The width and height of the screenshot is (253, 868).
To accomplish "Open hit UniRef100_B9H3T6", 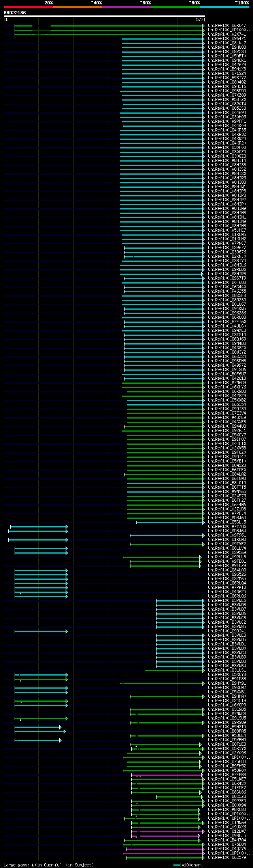I will coord(227,87).
